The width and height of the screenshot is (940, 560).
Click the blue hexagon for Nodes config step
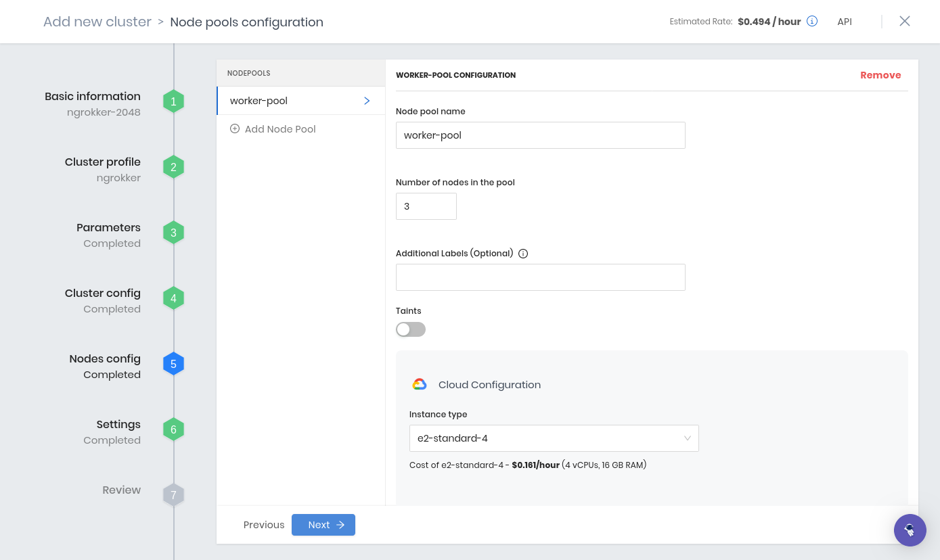pyautogui.click(x=173, y=363)
